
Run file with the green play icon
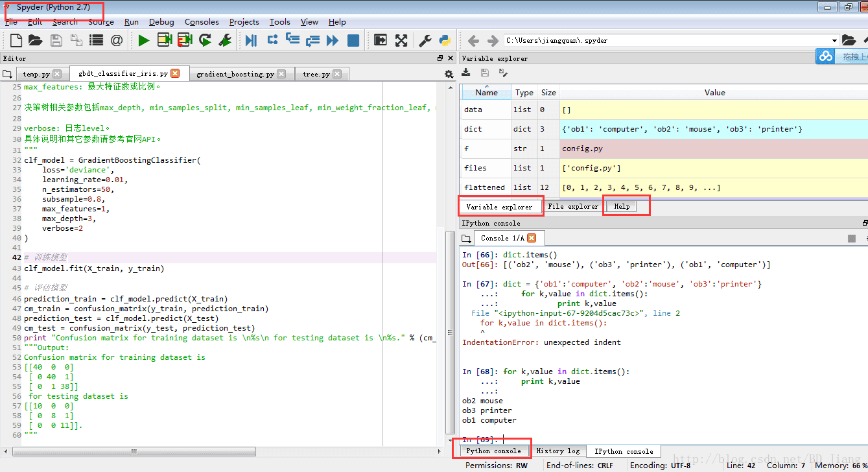(x=143, y=41)
